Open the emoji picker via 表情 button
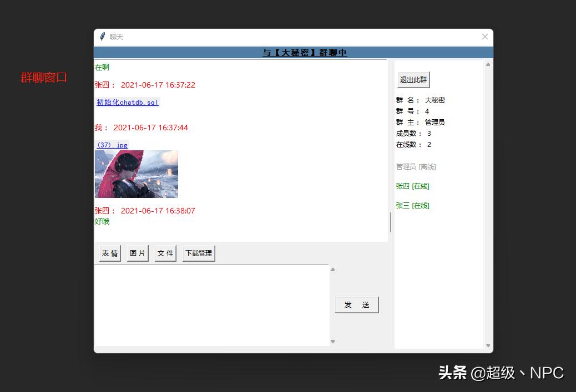Viewport: 576px width, 392px height. point(109,253)
